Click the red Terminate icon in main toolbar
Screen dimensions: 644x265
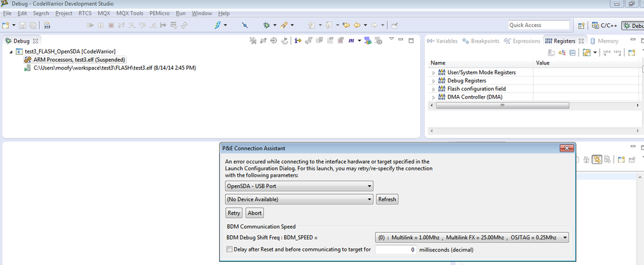pos(111,25)
